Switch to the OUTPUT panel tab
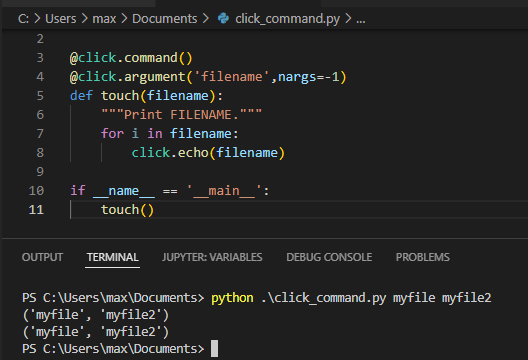This screenshot has height=360, width=528. [x=42, y=257]
